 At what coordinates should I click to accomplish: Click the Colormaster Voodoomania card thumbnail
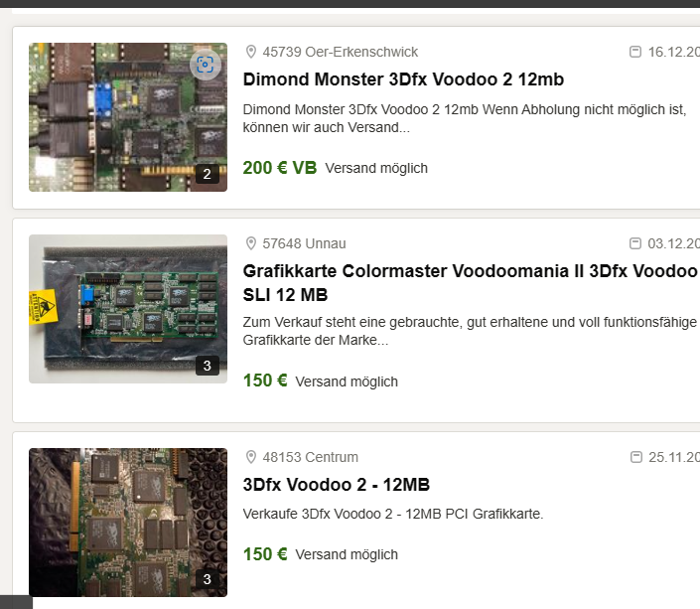[x=128, y=309]
